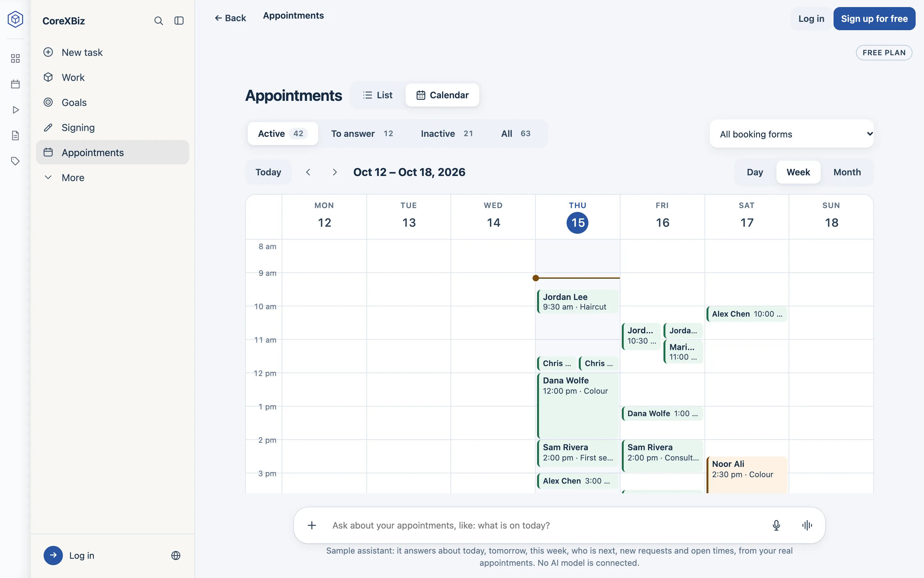Open Signing in the sidebar
The height and width of the screenshot is (578, 924).
coord(112,127)
